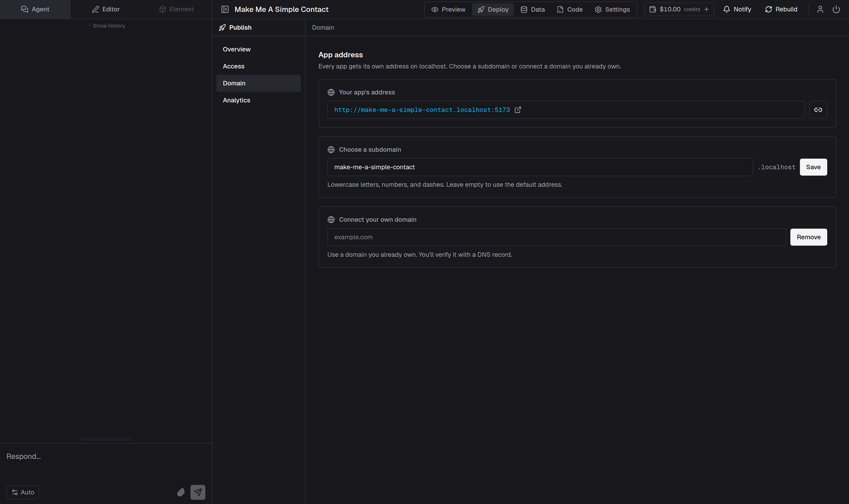The height and width of the screenshot is (504, 849).
Task: Click the Make Me A Simple Contact title
Action: click(x=281, y=9)
